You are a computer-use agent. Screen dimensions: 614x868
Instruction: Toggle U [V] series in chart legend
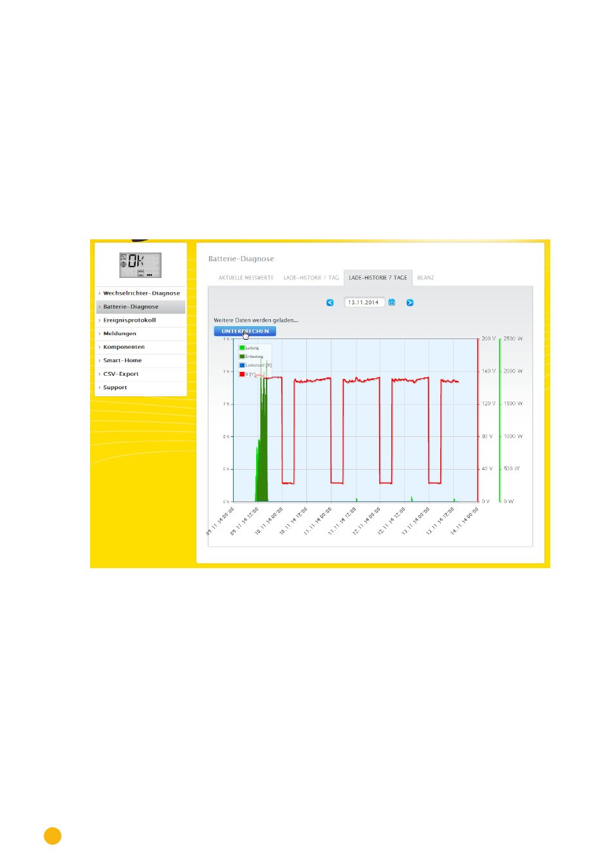tap(248, 374)
